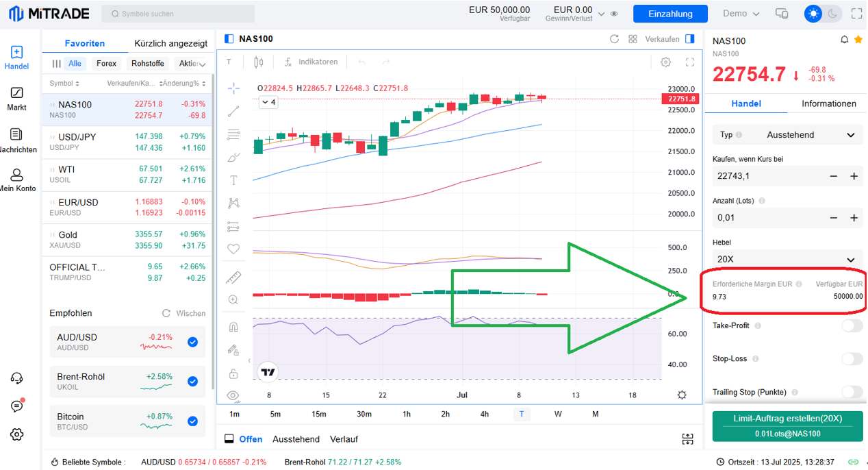Toggle the Bitcoin recommended checkmark
868x470 pixels.
(192, 421)
